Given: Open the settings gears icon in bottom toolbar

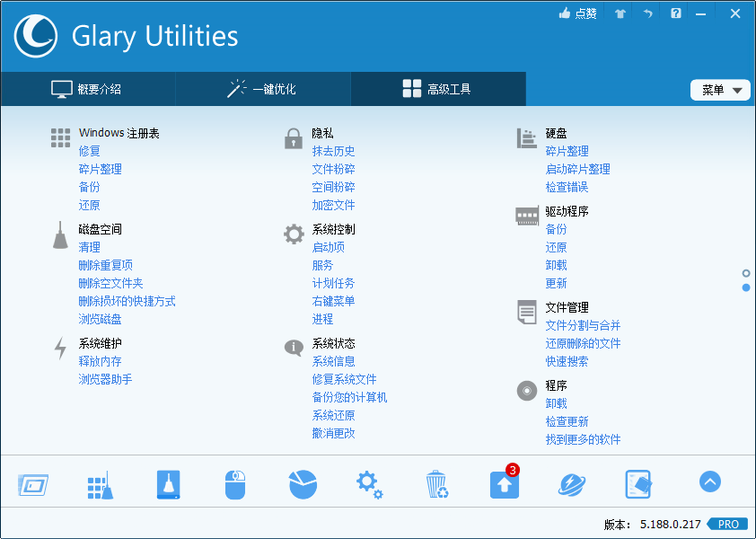Looking at the screenshot, I should [x=369, y=482].
